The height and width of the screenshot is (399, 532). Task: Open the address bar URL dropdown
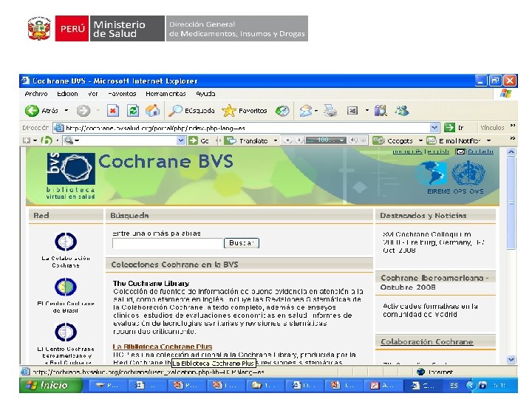[434, 128]
